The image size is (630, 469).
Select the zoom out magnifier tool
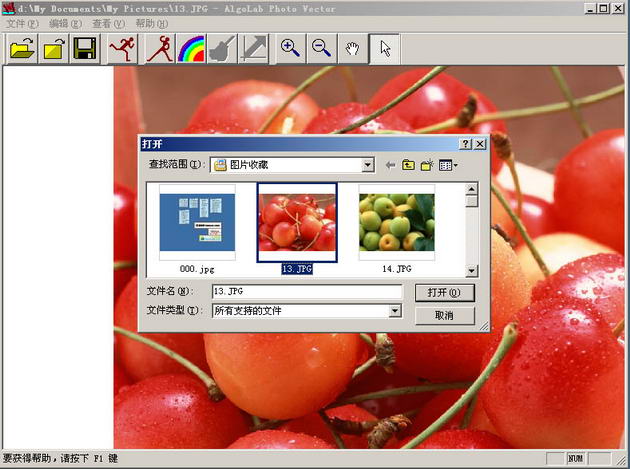click(x=322, y=49)
